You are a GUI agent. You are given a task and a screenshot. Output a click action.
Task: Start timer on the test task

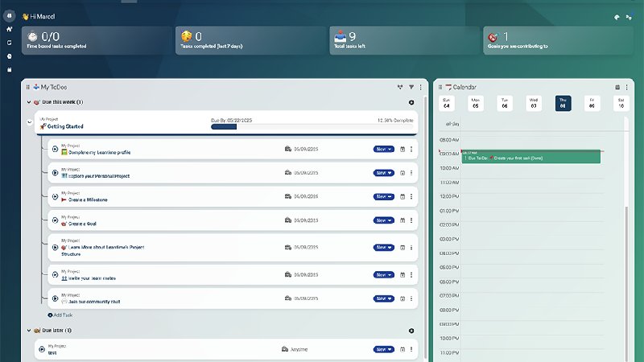point(42,349)
